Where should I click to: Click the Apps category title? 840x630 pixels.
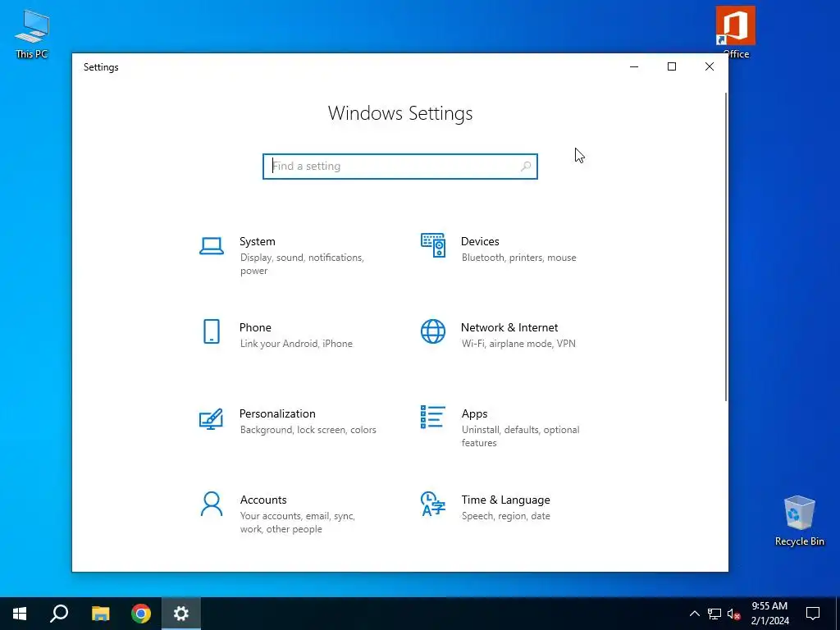tap(475, 413)
